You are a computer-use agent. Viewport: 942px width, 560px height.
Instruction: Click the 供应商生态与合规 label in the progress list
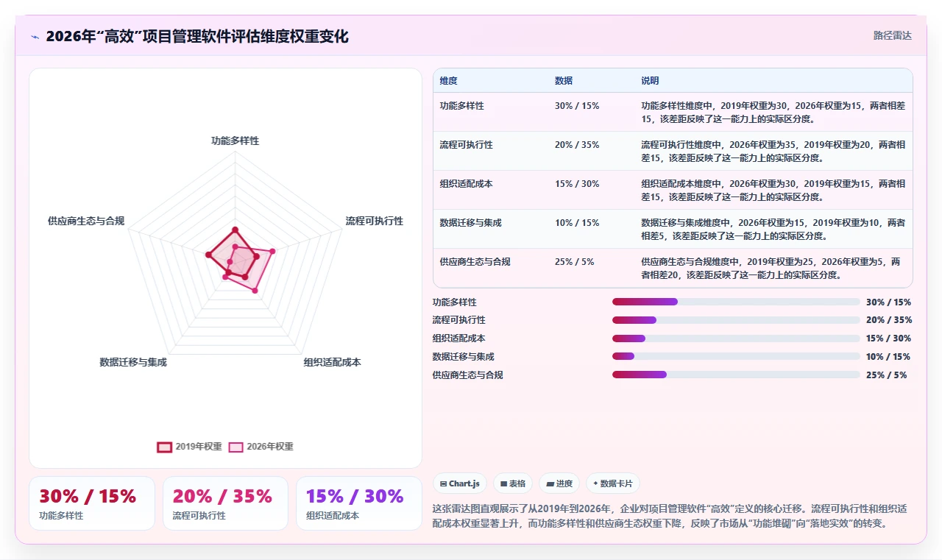click(468, 375)
